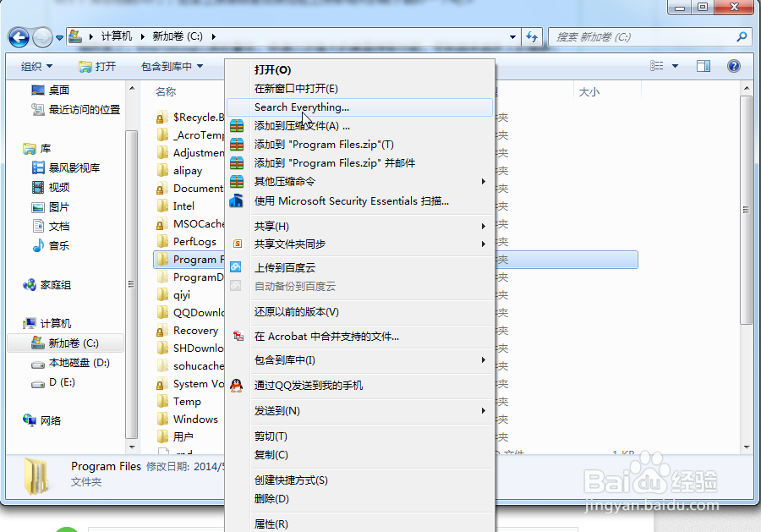Choose 添加到压缩文件(A) ... menu entry
This screenshot has height=532, width=761.
(359, 126)
